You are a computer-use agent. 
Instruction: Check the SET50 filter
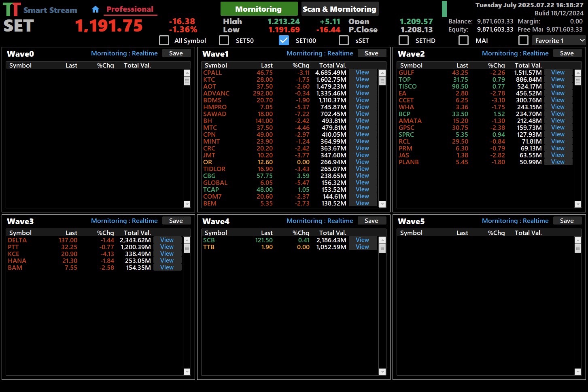[224, 40]
